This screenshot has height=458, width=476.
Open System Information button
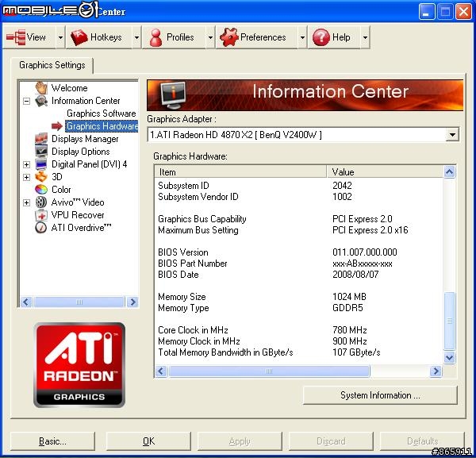click(x=380, y=395)
